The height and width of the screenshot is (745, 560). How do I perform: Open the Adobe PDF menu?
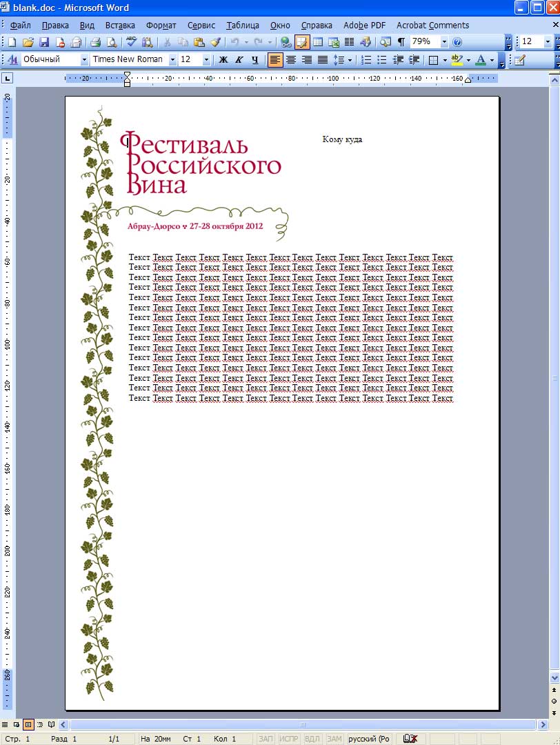(364, 26)
